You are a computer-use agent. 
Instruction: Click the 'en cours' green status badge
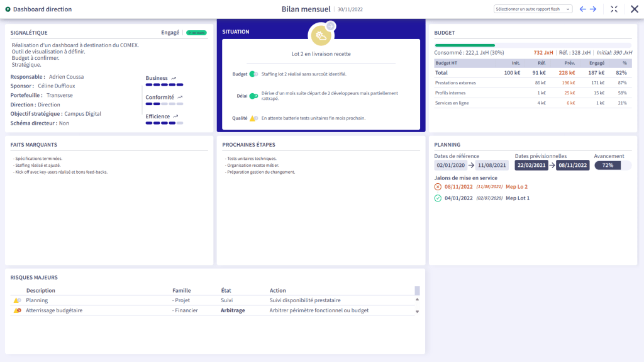tap(196, 32)
